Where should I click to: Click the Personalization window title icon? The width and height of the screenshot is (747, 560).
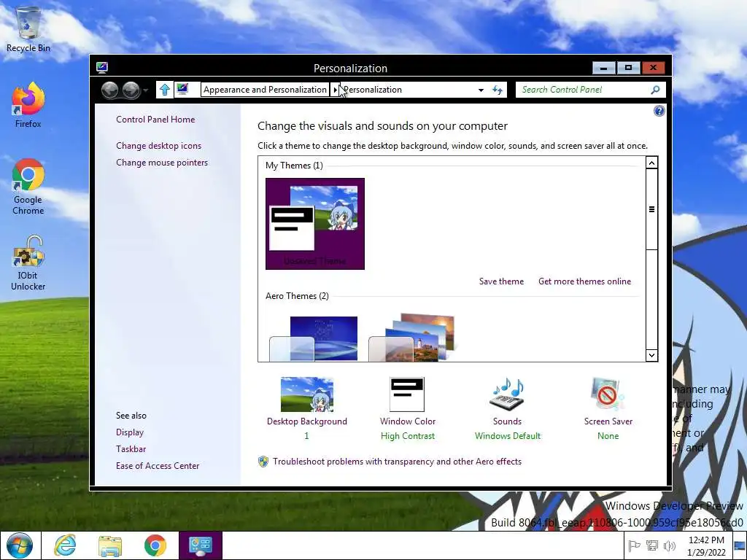pos(102,67)
